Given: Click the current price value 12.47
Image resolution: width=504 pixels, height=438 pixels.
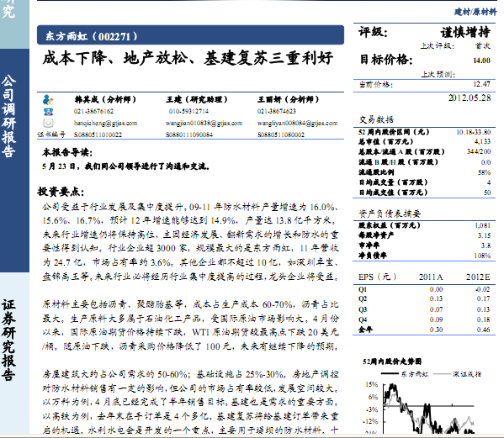Looking at the screenshot, I should (x=481, y=84).
